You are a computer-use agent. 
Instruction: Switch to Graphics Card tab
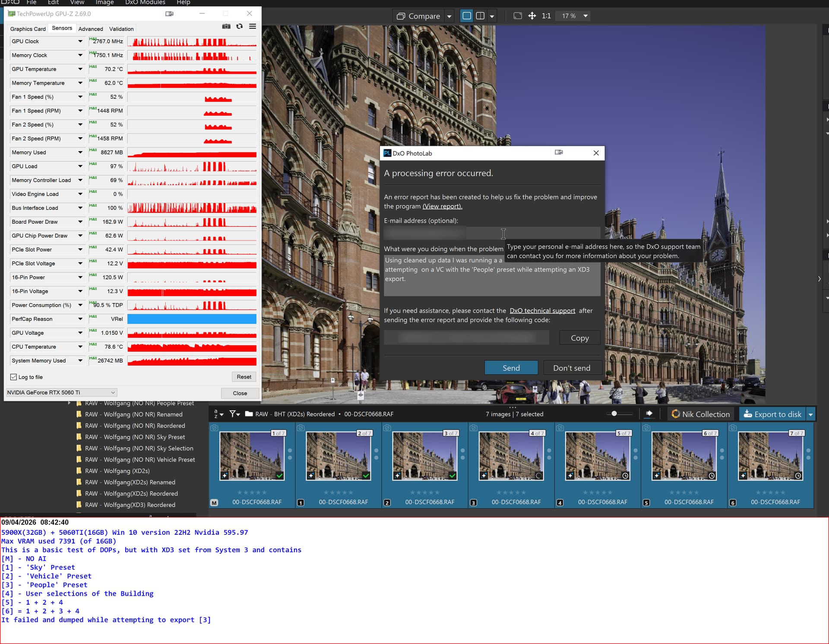click(28, 29)
